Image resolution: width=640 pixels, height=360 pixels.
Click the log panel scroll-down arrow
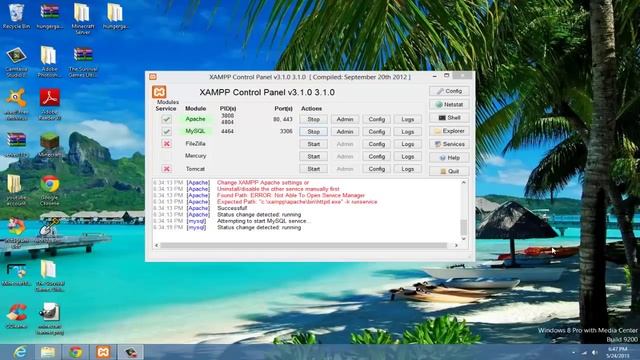464,239
